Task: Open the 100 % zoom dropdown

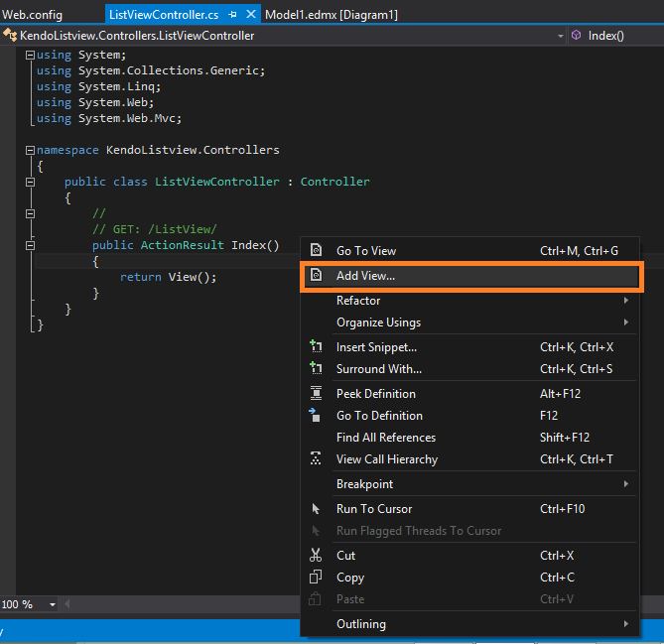Action: [52, 604]
